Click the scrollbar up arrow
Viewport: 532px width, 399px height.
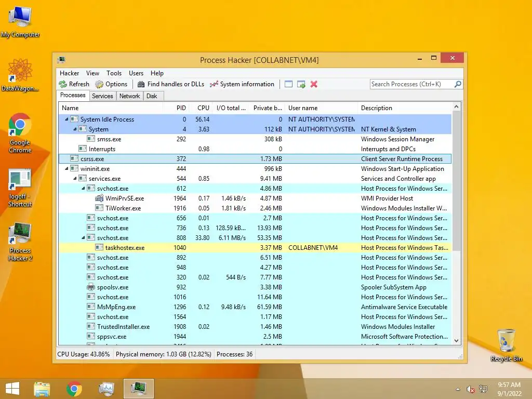456,107
